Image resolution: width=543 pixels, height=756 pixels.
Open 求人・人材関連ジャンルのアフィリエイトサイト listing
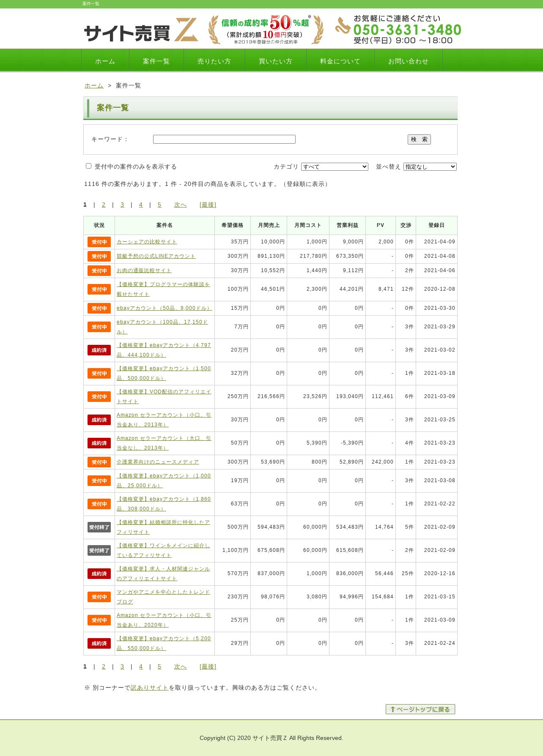[164, 573]
